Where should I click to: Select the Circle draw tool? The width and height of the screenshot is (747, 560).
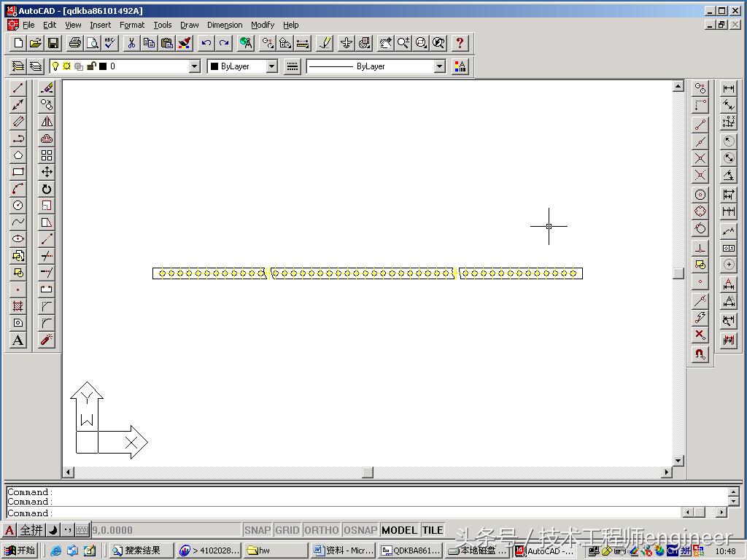pos(18,206)
